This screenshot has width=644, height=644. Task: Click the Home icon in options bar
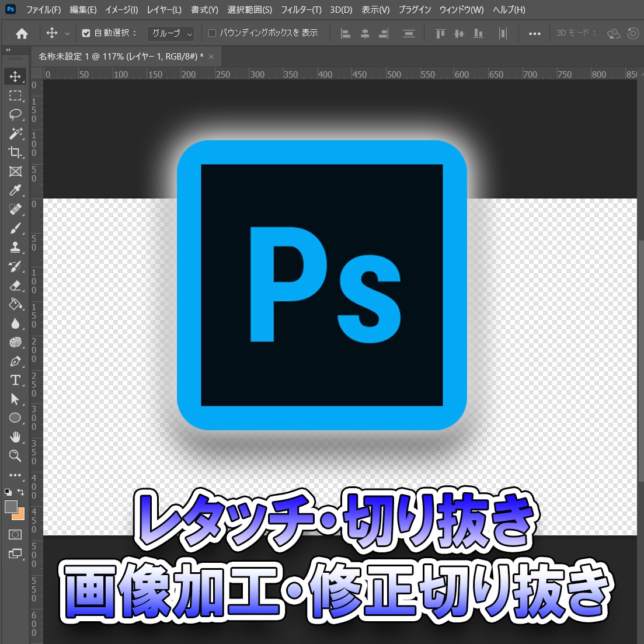[22, 33]
